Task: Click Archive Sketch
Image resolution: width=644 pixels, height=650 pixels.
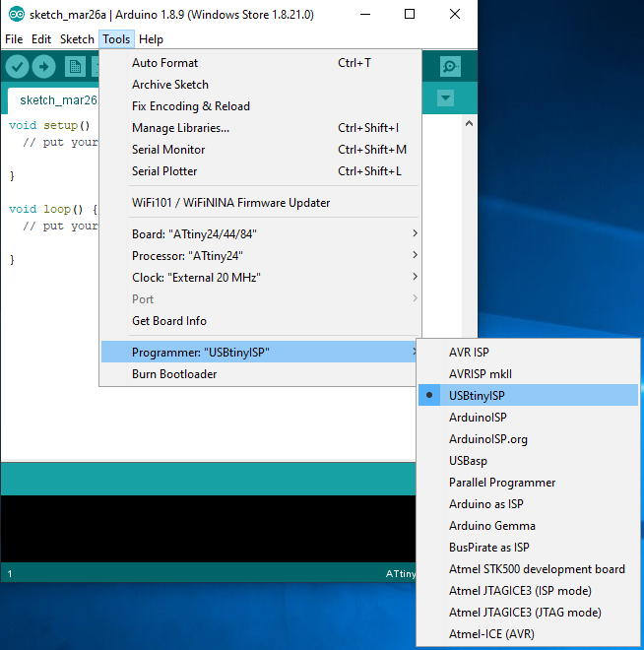Action: click(260, 85)
